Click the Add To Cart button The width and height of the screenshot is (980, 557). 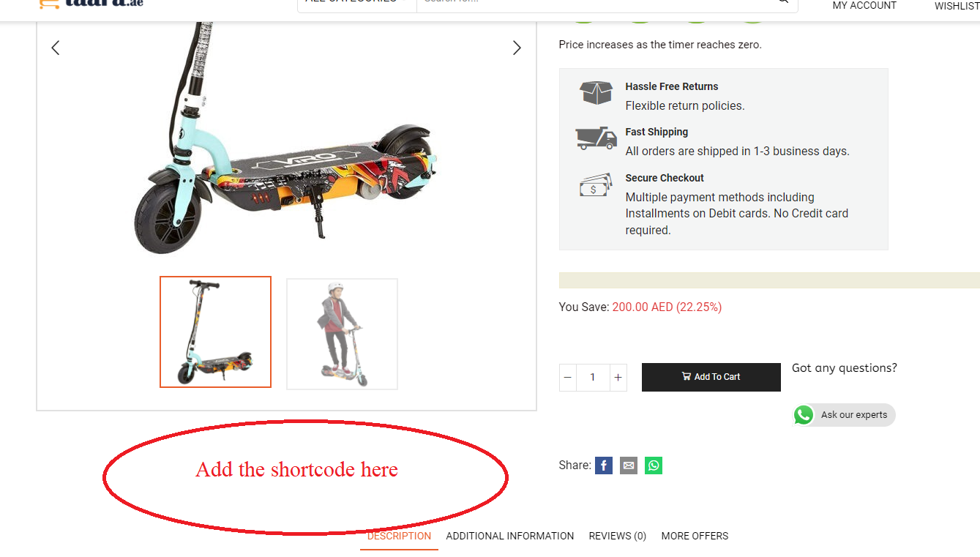(711, 377)
